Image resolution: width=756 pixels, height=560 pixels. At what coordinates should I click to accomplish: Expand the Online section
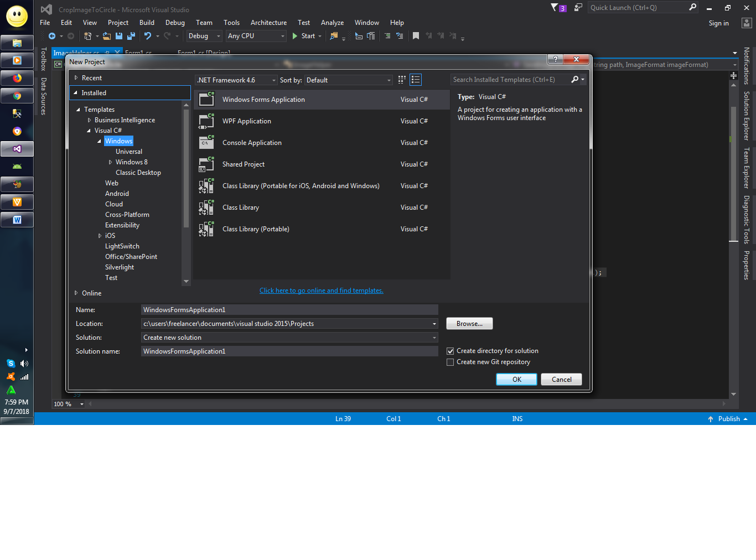coord(76,293)
